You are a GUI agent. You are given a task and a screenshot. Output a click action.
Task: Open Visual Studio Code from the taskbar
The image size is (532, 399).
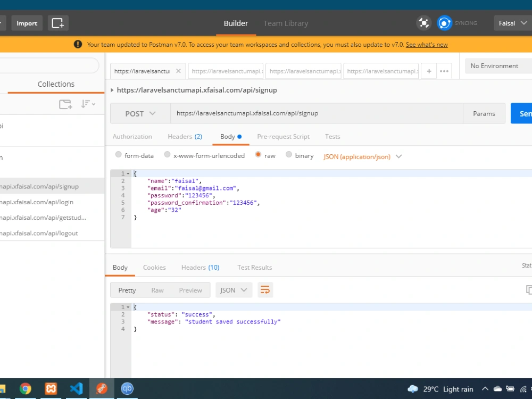pyautogui.click(x=76, y=388)
